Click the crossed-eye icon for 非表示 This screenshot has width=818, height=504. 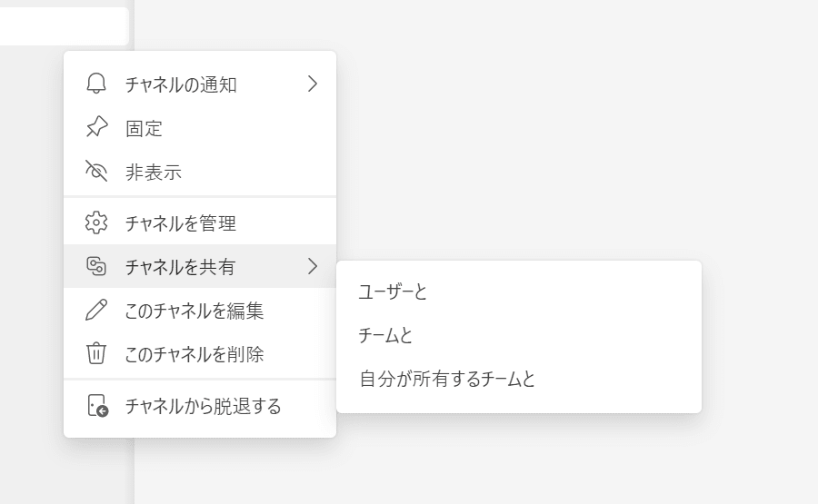96,172
